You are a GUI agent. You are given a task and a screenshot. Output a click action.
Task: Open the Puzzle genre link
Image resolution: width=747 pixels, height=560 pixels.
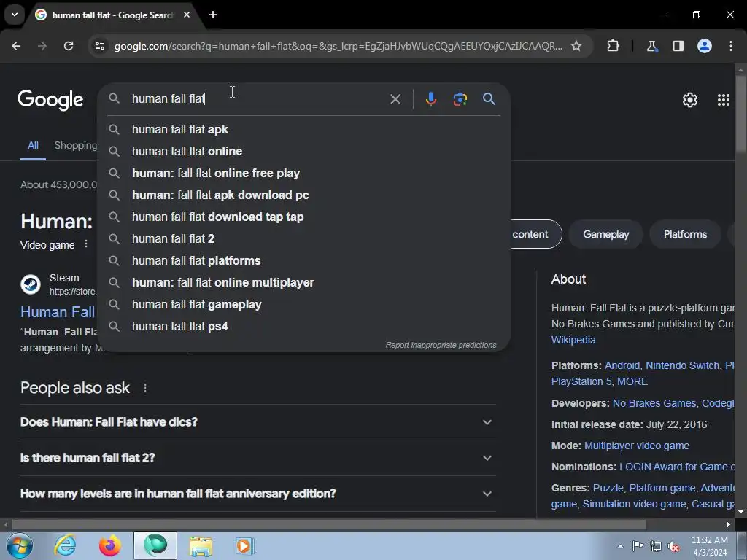pyautogui.click(x=608, y=488)
